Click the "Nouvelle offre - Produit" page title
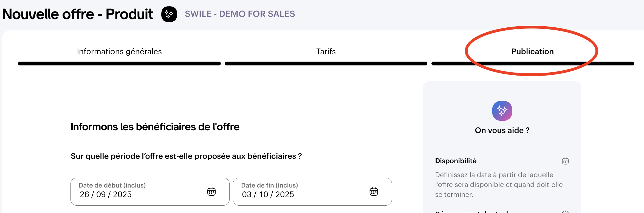Image resolution: width=644 pixels, height=213 pixels. pos(78,14)
